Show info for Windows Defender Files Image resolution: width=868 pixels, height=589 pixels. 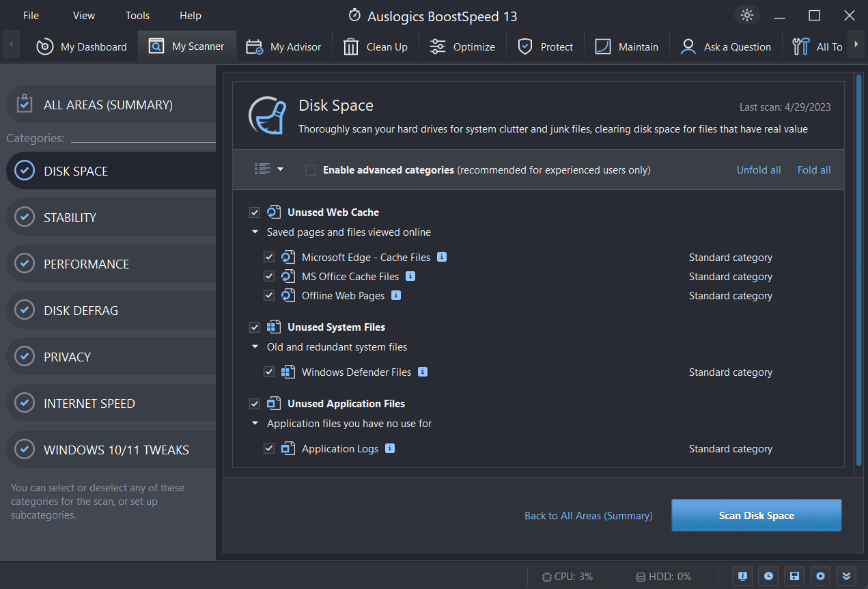(x=423, y=372)
